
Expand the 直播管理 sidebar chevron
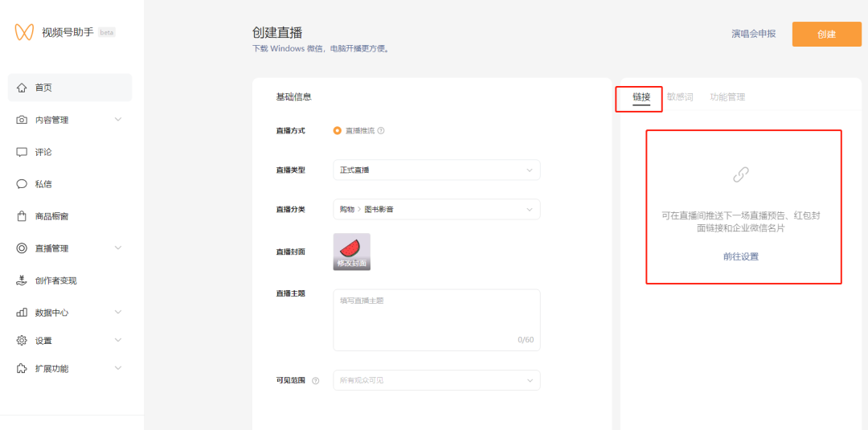point(118,248)
